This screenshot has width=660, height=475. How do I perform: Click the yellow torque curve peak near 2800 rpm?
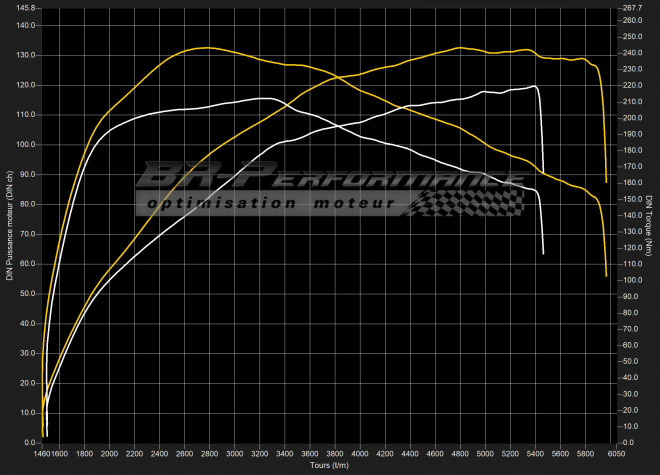tap(205, 47)
